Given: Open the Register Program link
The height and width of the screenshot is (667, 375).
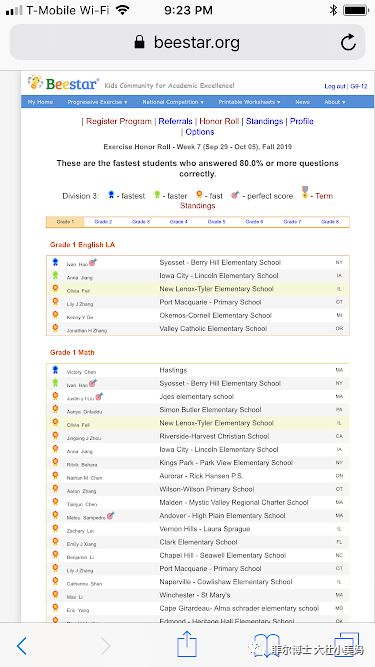Looking at the screenshot, I should tap(119, 121).
